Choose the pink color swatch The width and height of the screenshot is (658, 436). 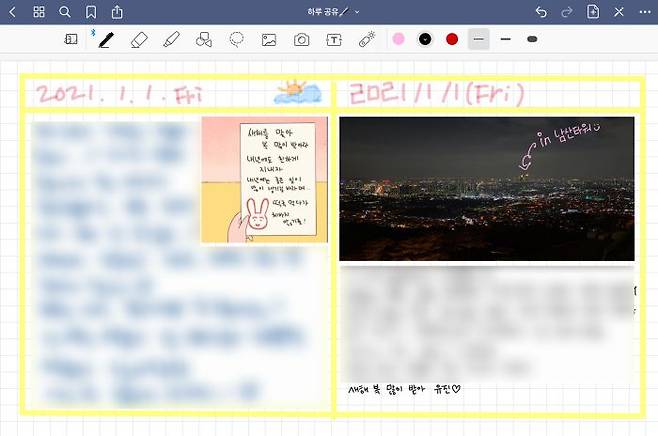pos(398,39)
